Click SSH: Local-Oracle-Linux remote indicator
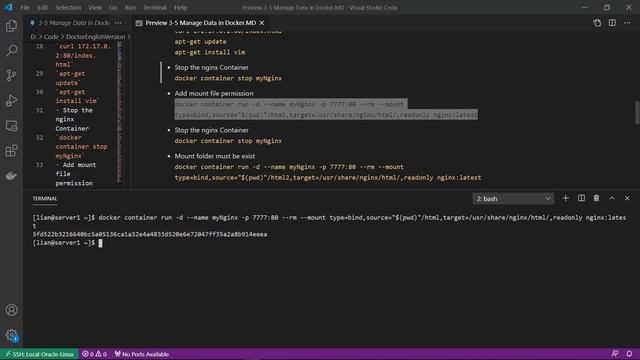This screenshot has width=640, height=360. click(39, 354)
